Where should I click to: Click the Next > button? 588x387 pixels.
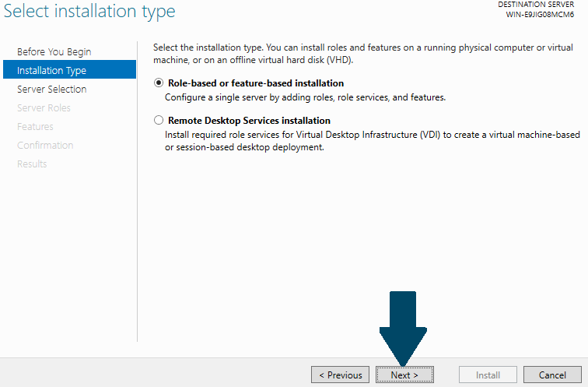coord(404,375)
